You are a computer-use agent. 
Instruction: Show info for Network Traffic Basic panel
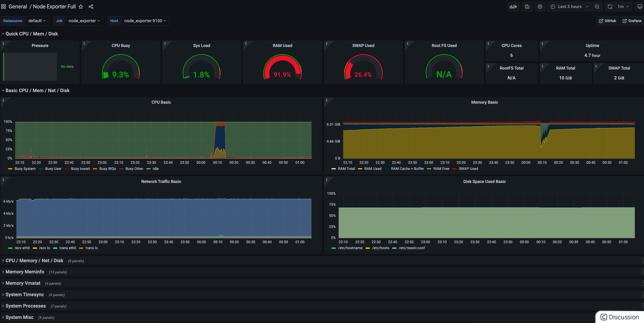(3, 180)
